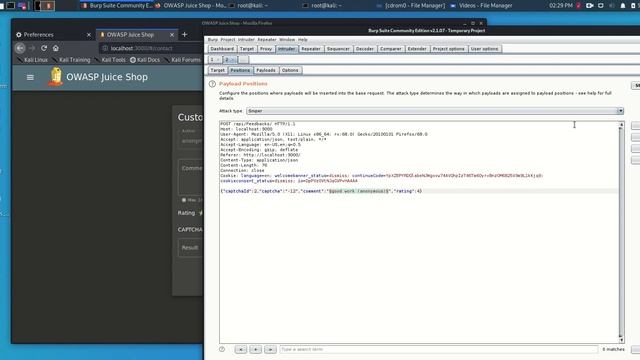Switch to cdrom0 File Manager taskbar entry
The image size is (640, 360).
tap(411, 6)
